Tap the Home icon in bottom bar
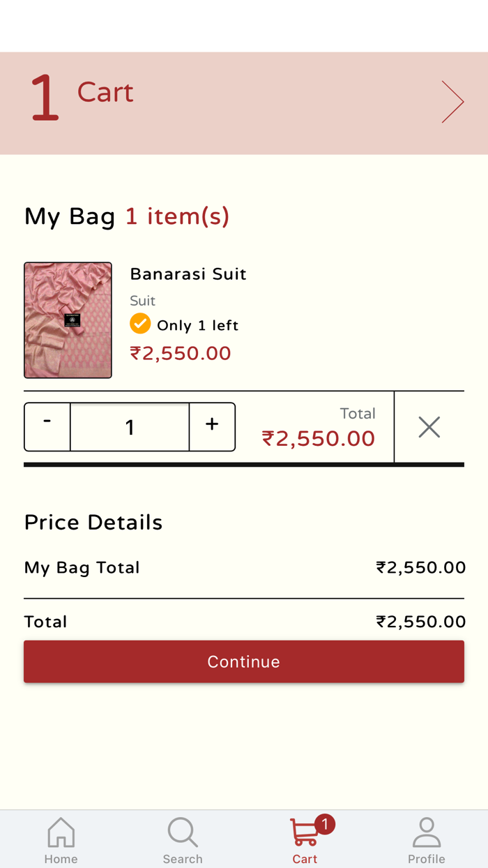Image resolution: width=488 pixels, height=868 pixels. pyautogui.click(x=61, y=833)
